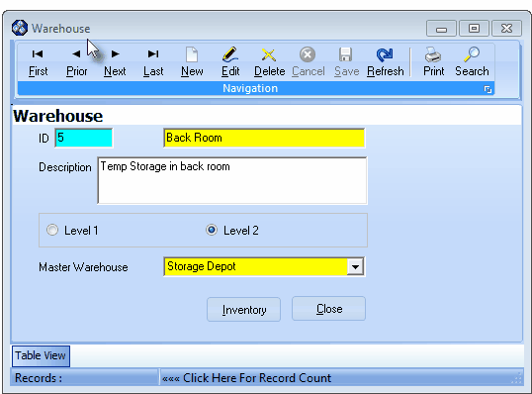Refresh the warehouse record

point(385,62)
